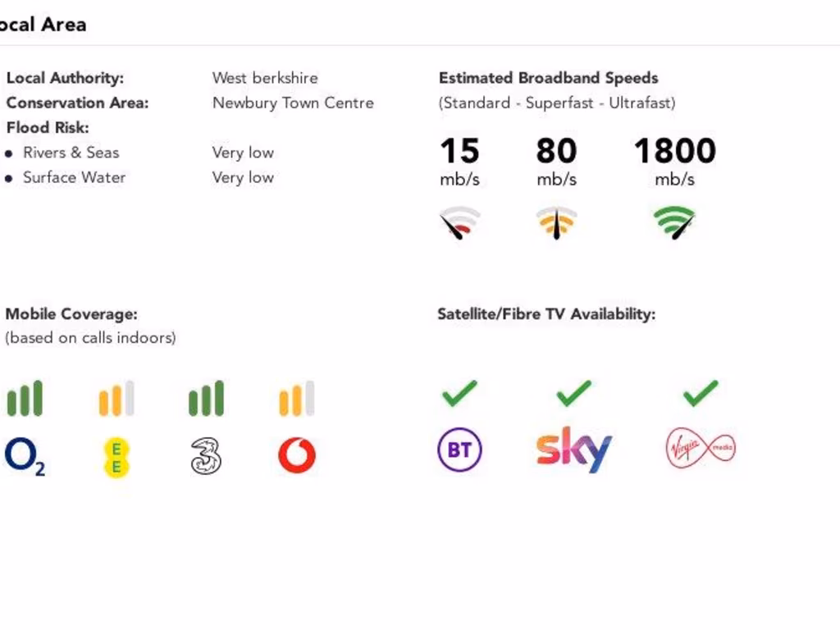The image size is (840, 630).
Task: Click the Virgin Media logo
Action: click(x=700, y=449)
